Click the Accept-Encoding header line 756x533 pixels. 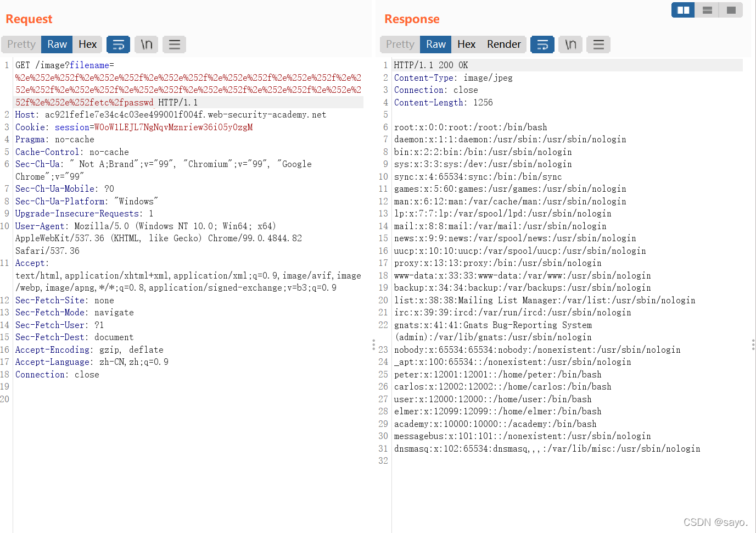click(89, 349)
